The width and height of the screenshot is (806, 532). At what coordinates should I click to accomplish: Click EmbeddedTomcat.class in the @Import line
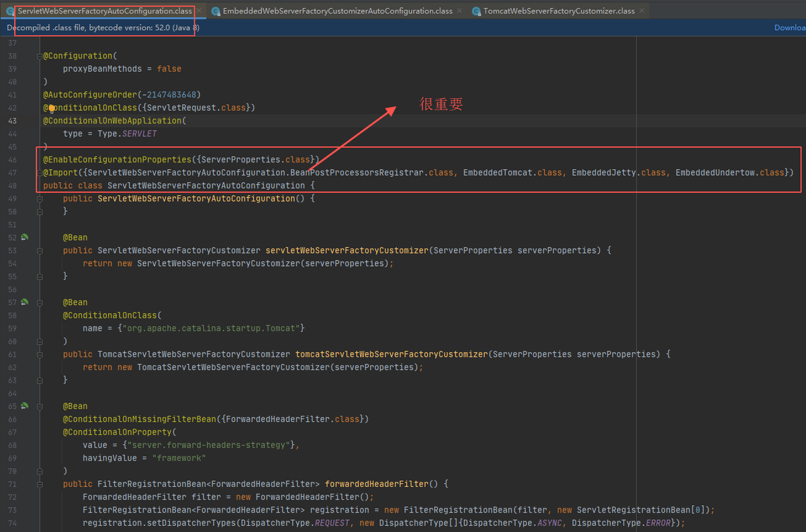512,173
